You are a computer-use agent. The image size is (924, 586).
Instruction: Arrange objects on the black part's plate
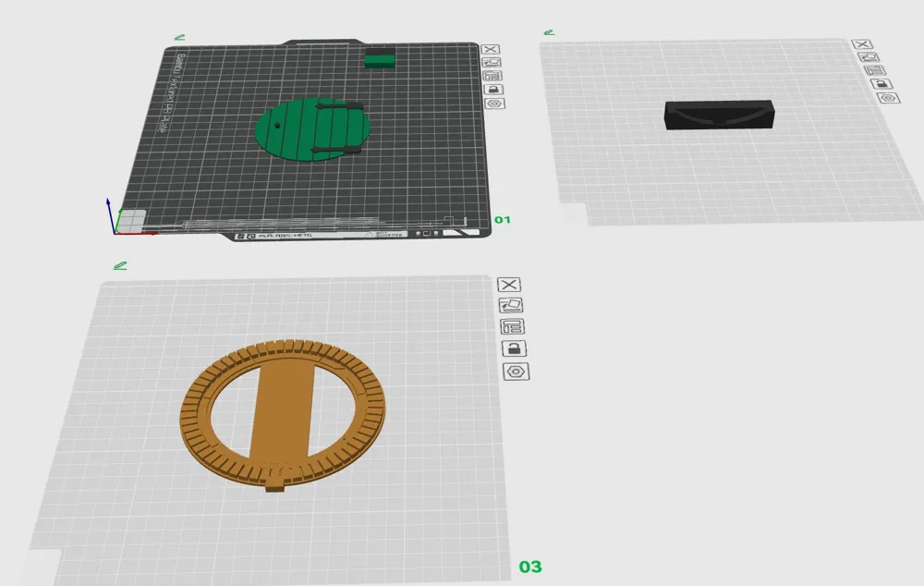(874, 70)
